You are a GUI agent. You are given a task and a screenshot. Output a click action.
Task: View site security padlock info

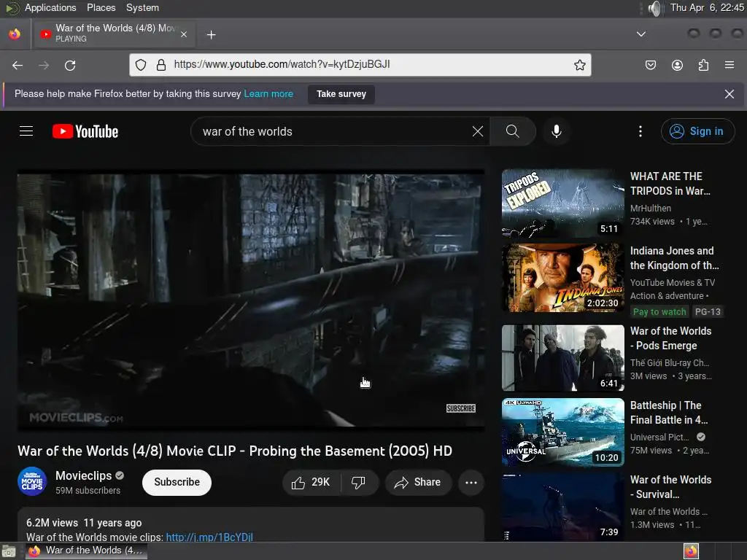(x=161, y=65)
